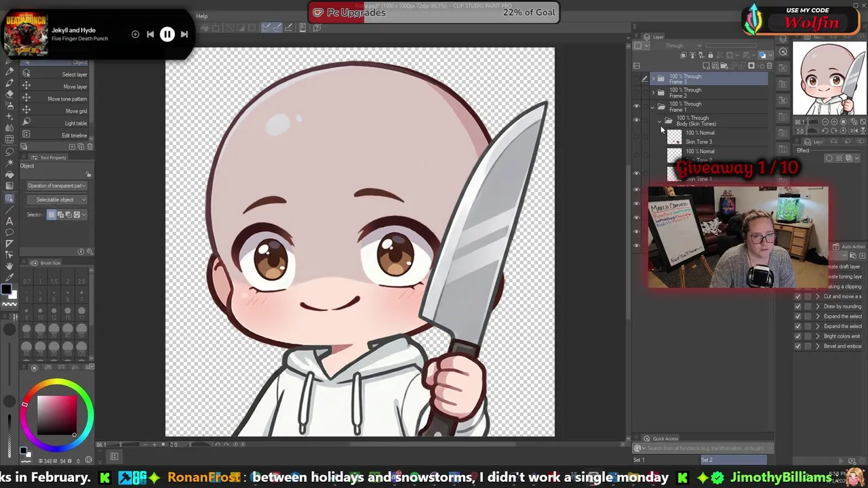This screenshot has height=488, width=868.
Task: Open the Through blending mode dropdown
Action: click(684, 45)
